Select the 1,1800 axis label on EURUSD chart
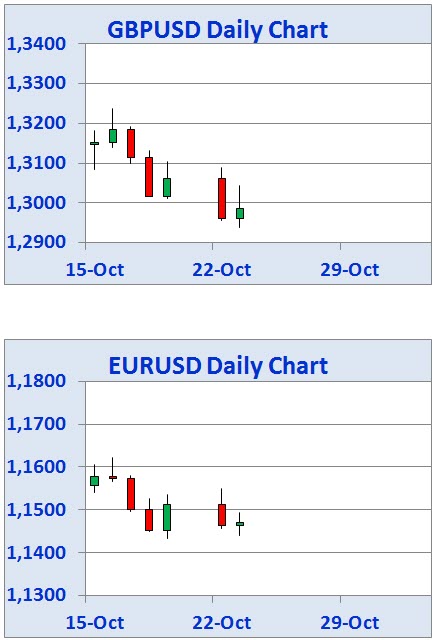The image size is (435, 640). [x=36, y=381]
